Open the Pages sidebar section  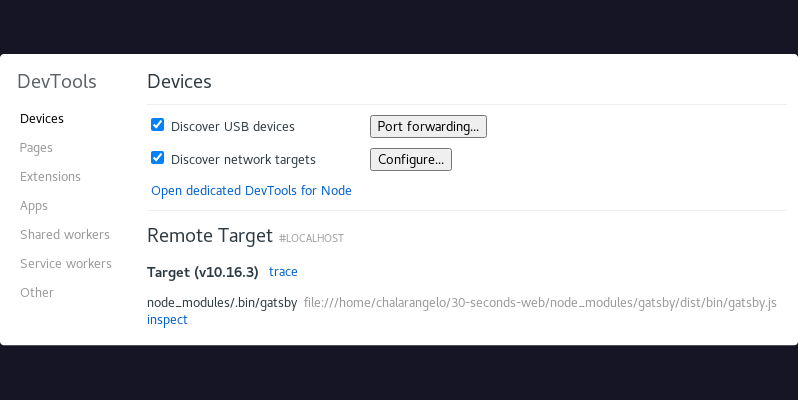[36, 147]
